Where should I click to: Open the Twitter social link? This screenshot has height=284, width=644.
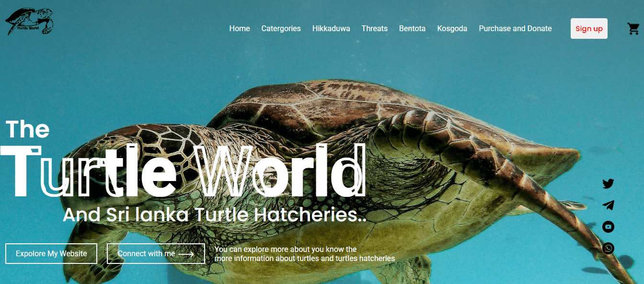tap(608, 183)
